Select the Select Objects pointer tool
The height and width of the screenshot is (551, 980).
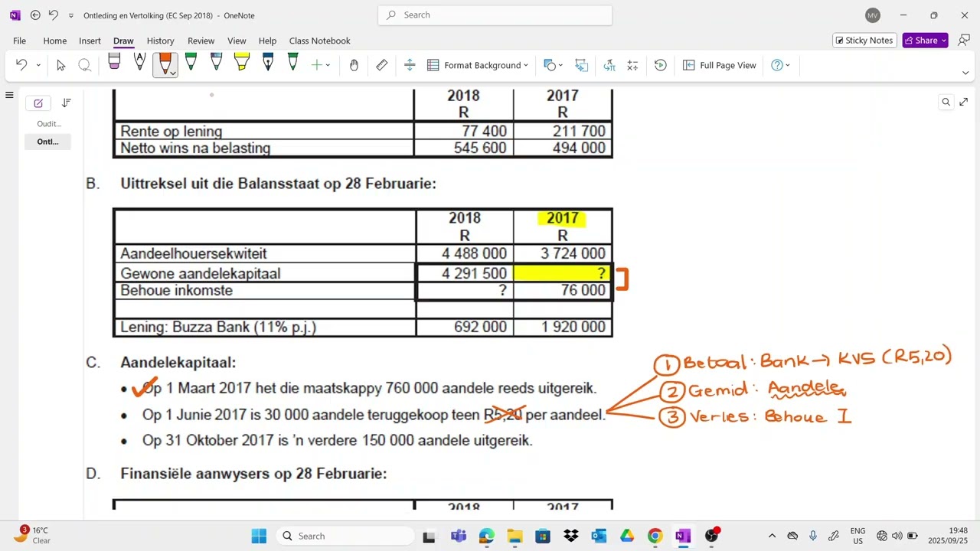(x=61, y=66)
